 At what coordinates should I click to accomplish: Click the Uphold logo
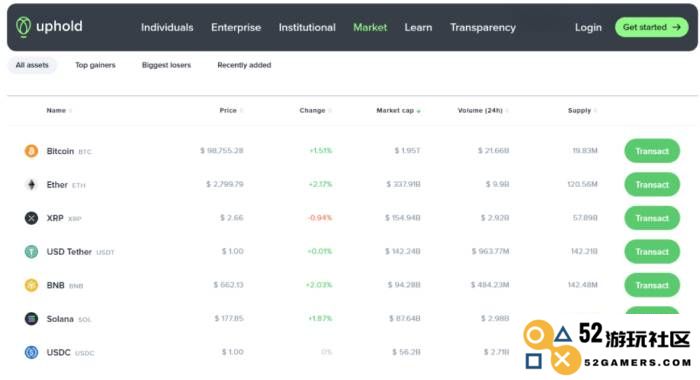[49, 26]
